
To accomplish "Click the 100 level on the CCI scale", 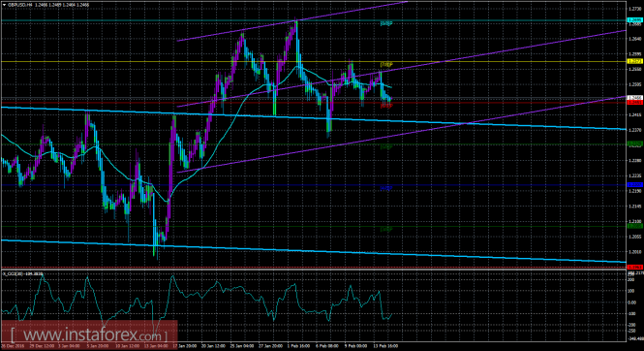I will [630, 291].
